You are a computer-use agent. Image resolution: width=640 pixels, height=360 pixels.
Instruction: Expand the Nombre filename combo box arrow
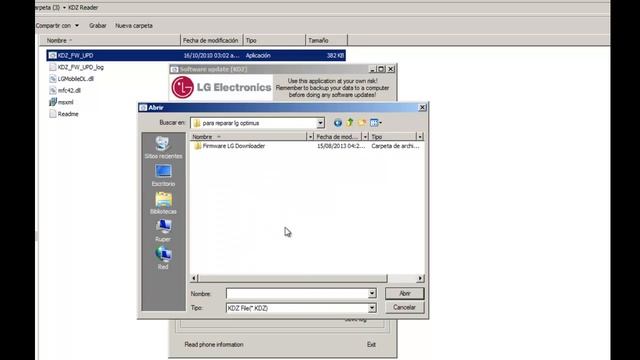click(x=372, y=293)
